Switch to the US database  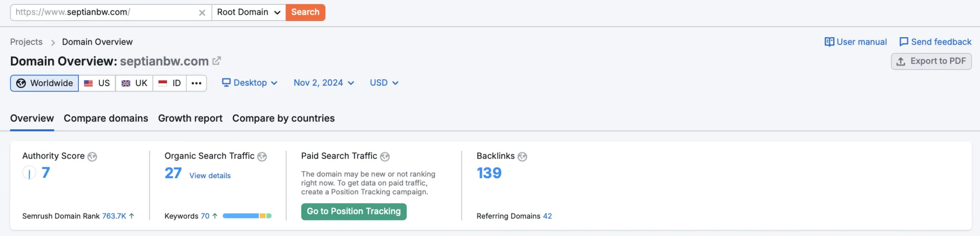pyautogui.click(x=97, y=83)
